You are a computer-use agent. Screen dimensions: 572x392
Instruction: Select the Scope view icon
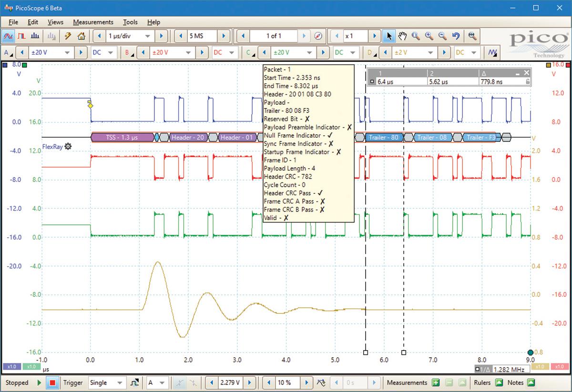(x=9, y=36)
